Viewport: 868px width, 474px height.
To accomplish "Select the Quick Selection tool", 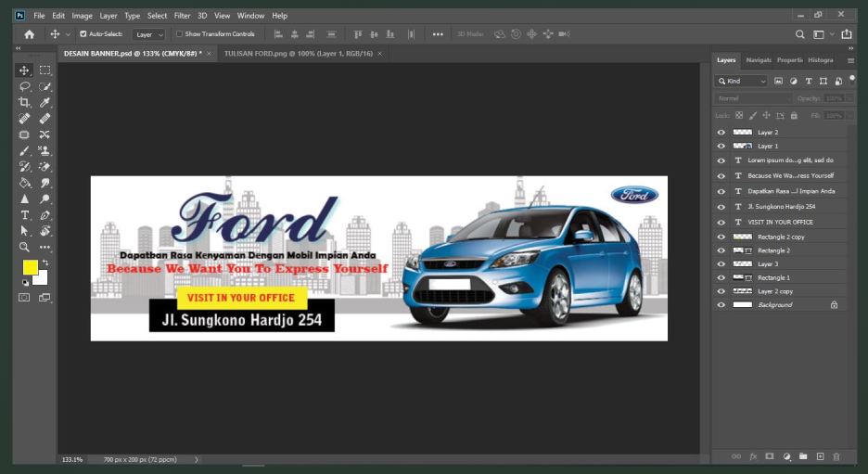I will [45, 86].
